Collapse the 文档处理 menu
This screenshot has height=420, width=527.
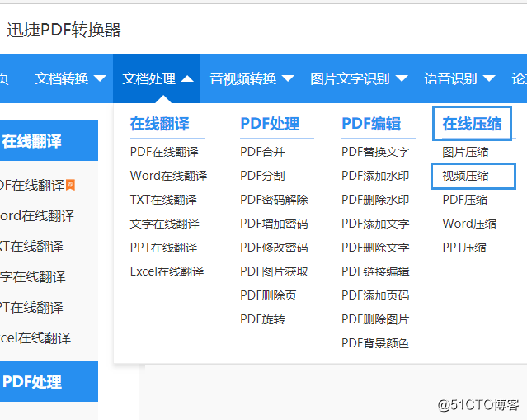pyautogui.click(x=158, y=78)
